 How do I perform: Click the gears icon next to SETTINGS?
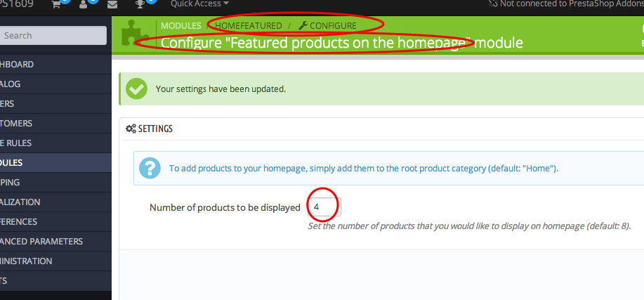pos(131,129)
